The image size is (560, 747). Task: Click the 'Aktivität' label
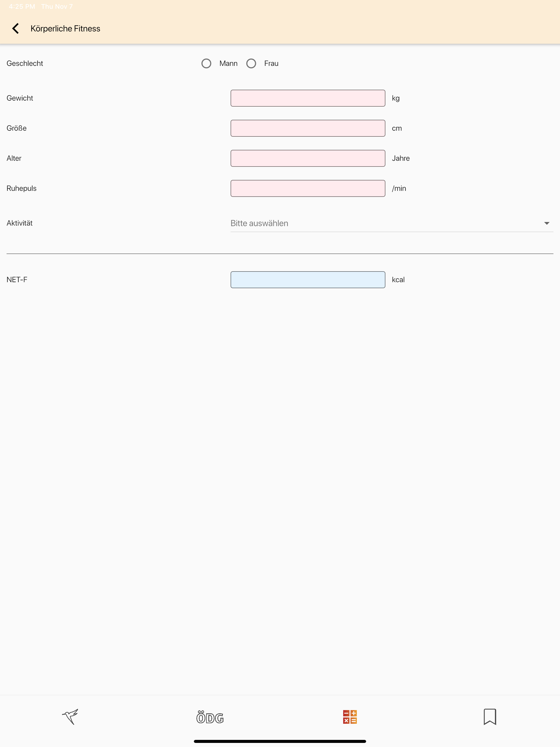tap(20, 223)
